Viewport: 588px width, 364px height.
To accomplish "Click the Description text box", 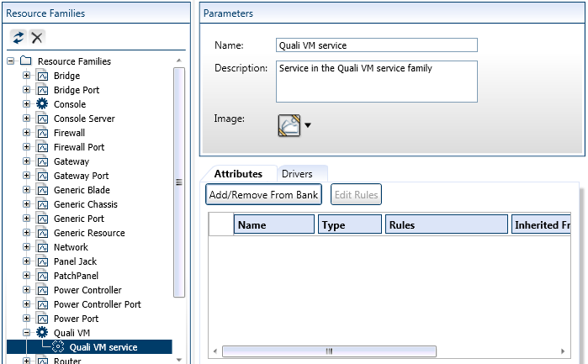I will 376,81.
